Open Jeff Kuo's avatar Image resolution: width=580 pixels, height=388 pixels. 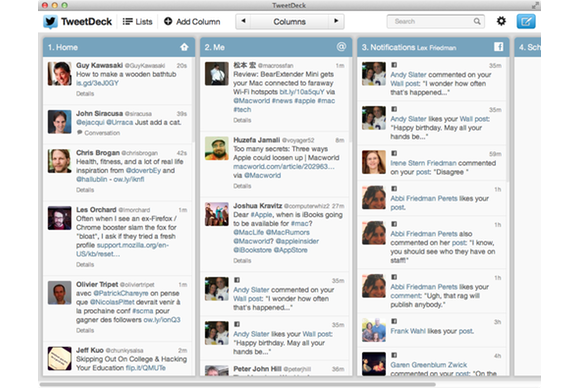point(60,358)
